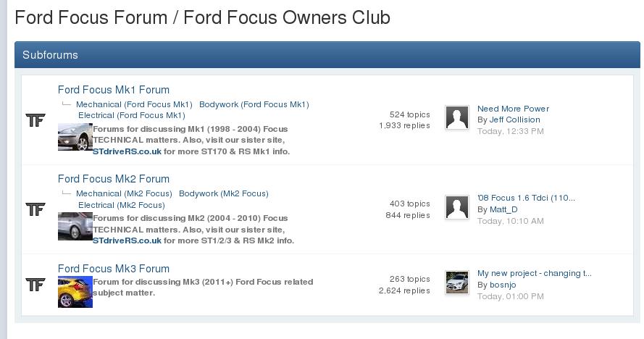The height and width of the screenshot is (339, 644).
Task: Open the Ford Focus Mk3 Forum
Action: coord(114,269)
